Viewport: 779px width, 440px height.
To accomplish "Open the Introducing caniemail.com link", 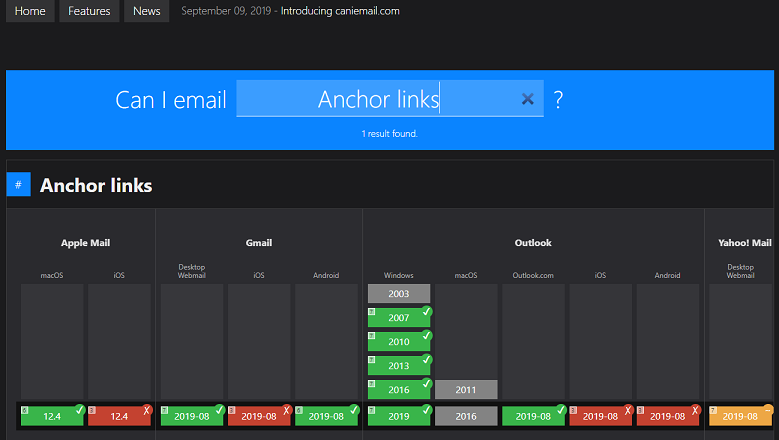I will 340,11.
